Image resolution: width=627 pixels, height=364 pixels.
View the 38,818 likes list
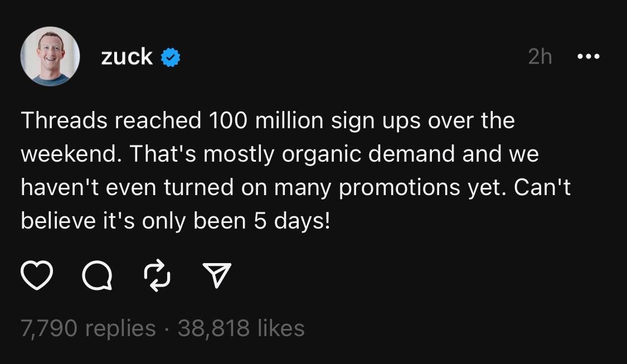(x=241, y=328)
